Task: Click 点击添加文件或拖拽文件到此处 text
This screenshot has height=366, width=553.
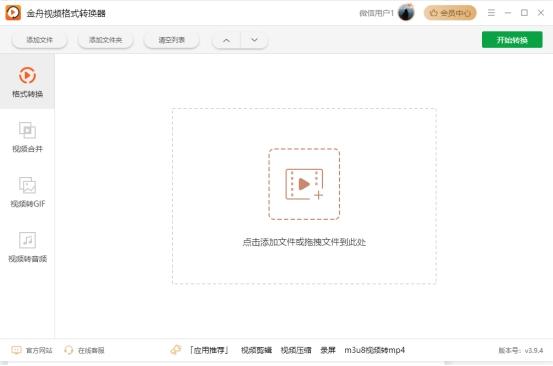Action: tap(304, 242)
